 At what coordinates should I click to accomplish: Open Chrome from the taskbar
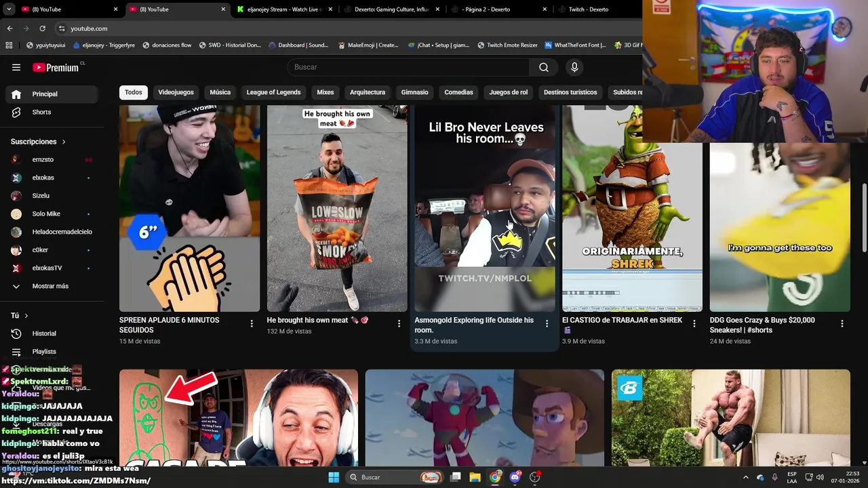pos(495,477)
